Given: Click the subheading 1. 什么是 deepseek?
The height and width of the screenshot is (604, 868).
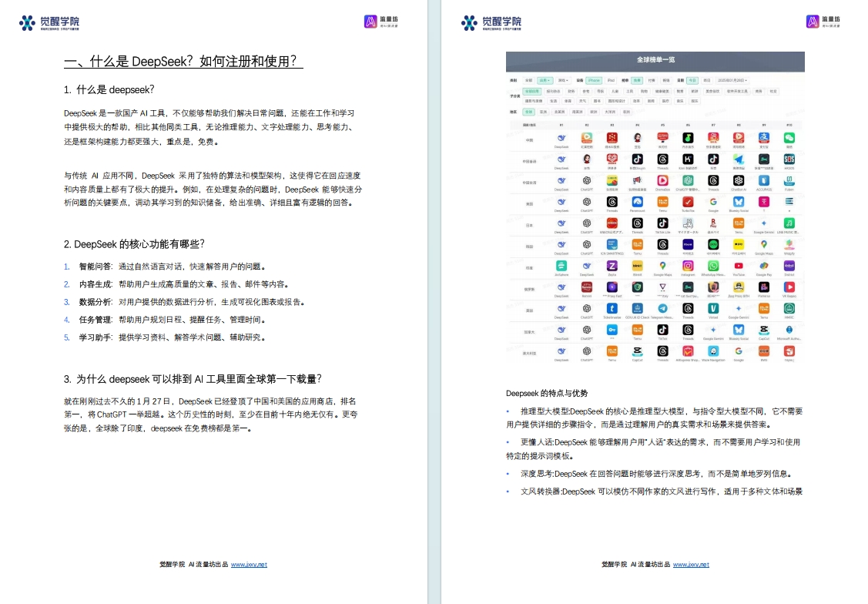Looking at the screenshot, I should (x=109, y=89).
